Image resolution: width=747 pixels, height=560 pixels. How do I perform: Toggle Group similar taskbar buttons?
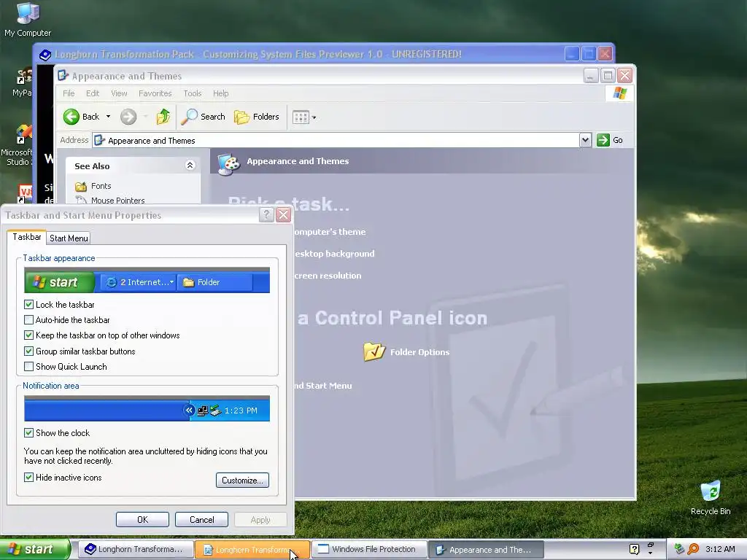[28, 351]
